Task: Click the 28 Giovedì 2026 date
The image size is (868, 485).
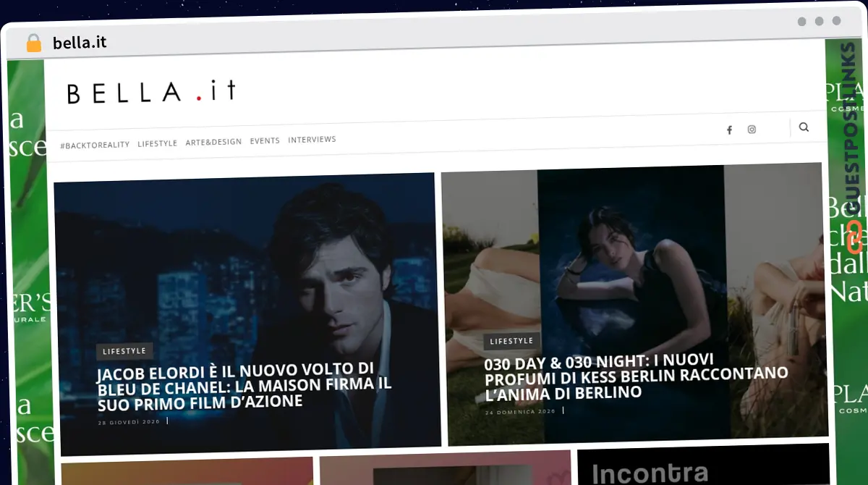Action: click(129, 422)
